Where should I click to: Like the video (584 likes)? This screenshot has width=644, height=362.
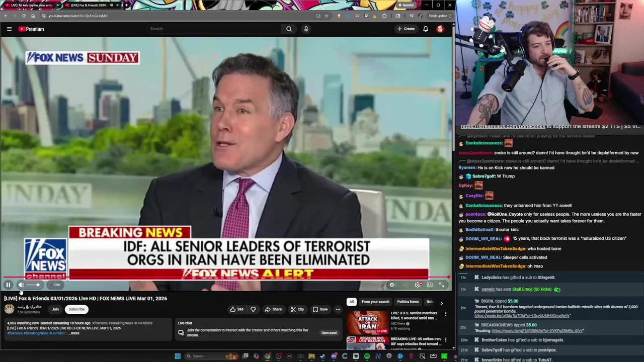click(237, 309)
